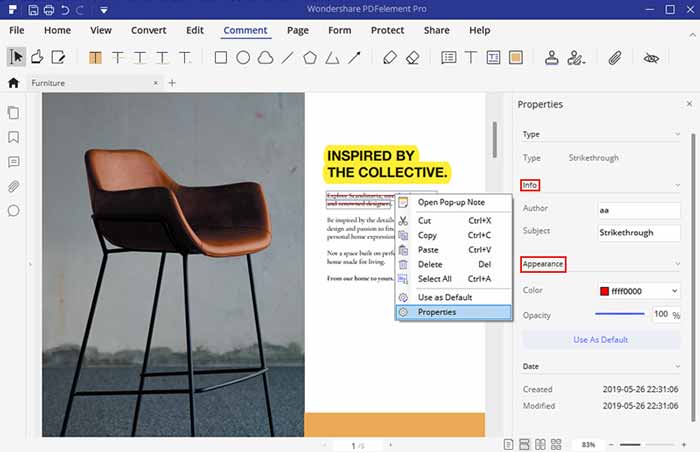Screen dimensions: 700x452
Task: Select the arrow Select tool
Action: coord(17,57)
